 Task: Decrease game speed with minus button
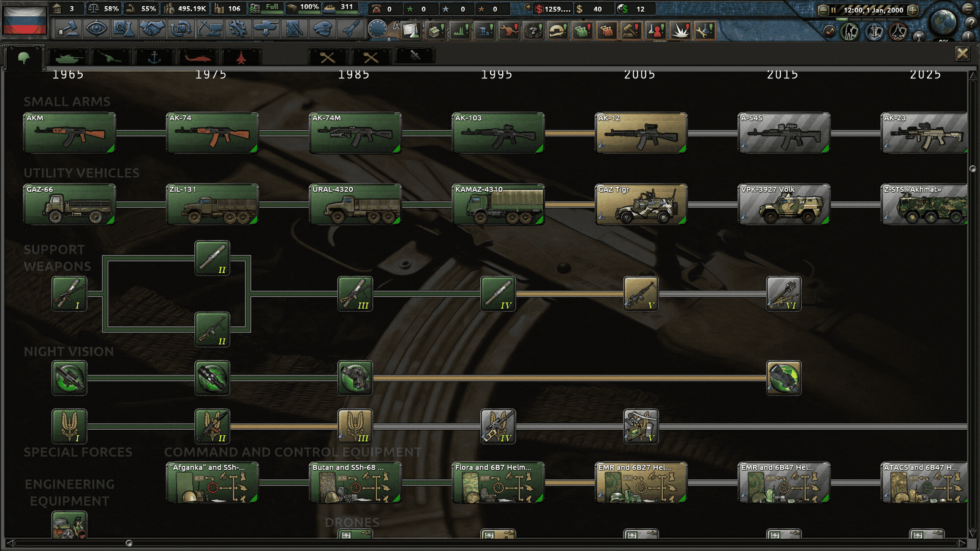click(823, 10)
